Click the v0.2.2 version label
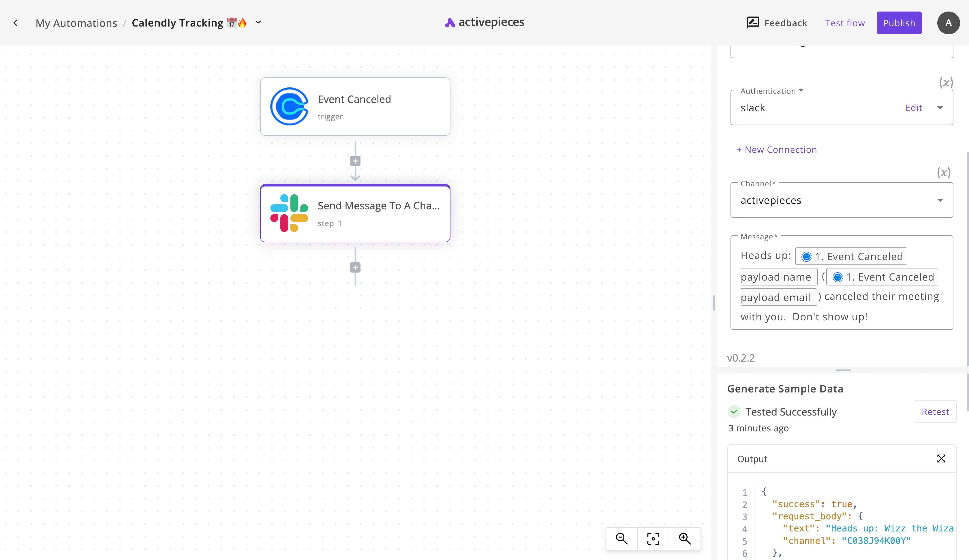 point(741,358)
